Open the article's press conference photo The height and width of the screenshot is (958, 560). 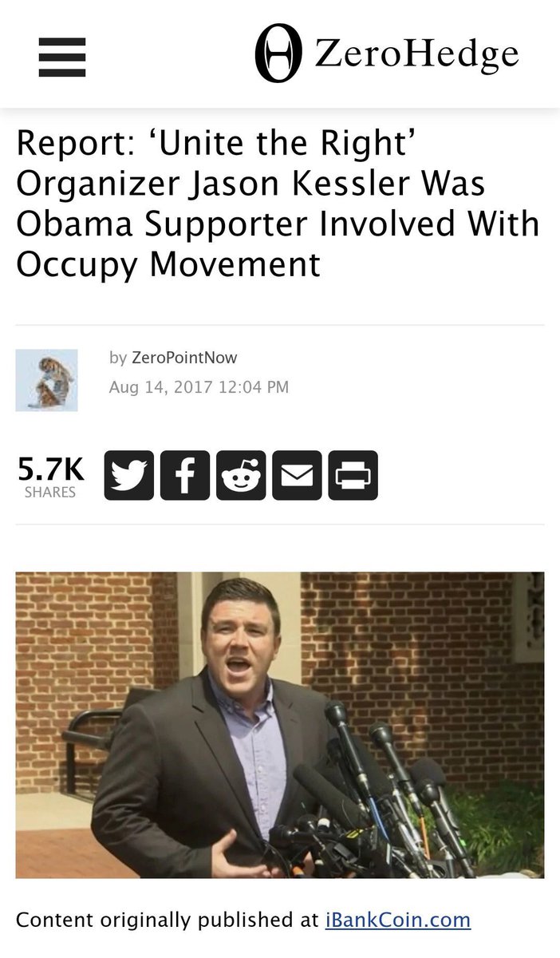click(280, 725)
